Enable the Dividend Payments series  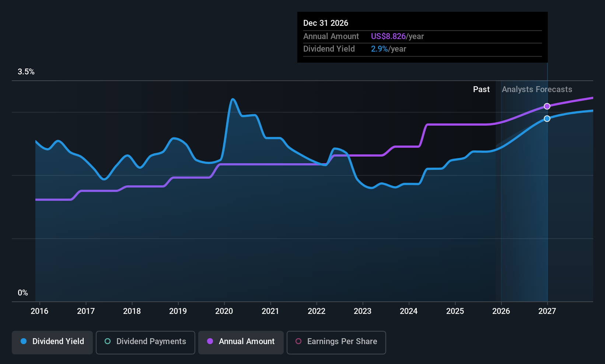click(x=145, y=342)
